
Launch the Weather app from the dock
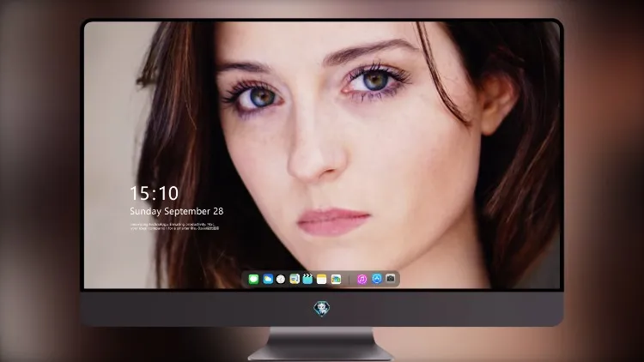coord(268,279)
